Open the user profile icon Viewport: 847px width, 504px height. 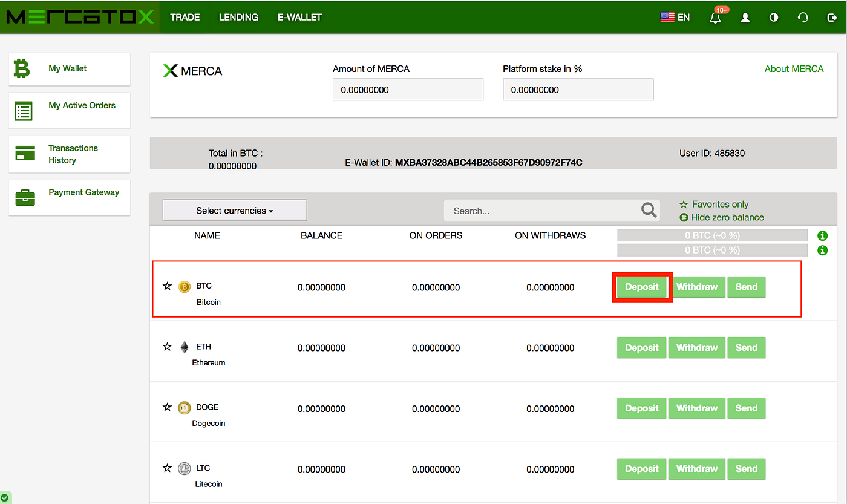click(x=745, y=18)
